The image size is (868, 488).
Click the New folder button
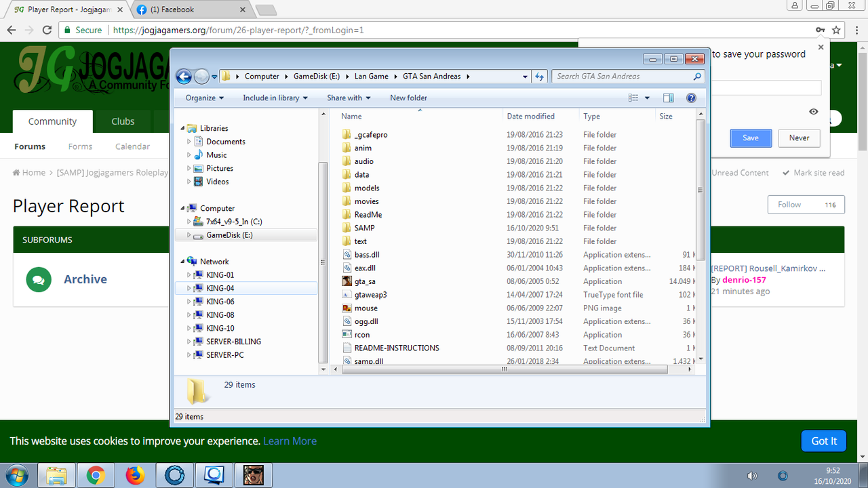pyautogui.click(x=408, y=98)
